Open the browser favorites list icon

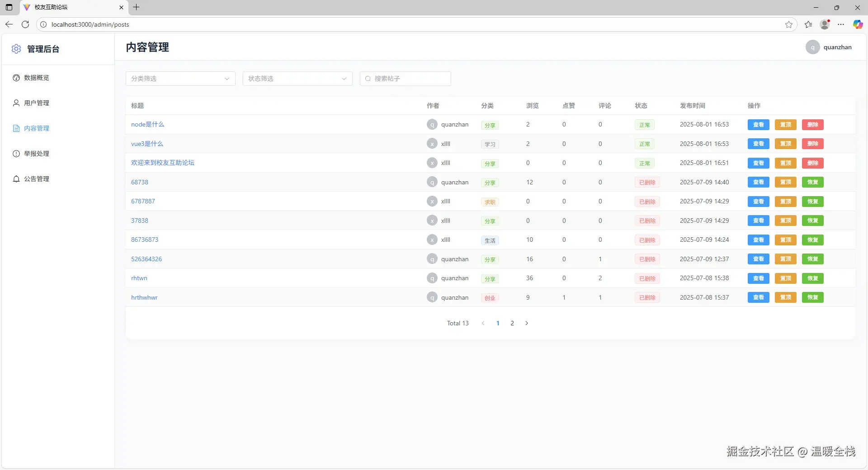[808, 24]
